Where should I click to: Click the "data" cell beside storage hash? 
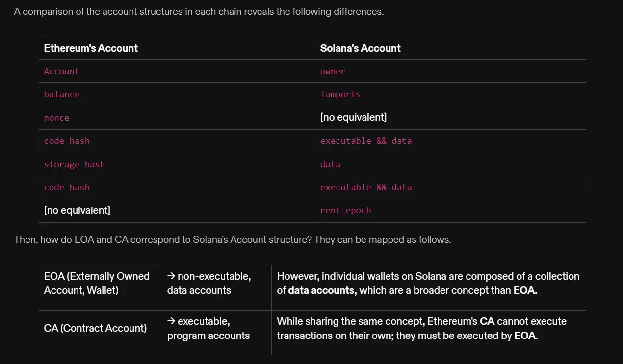pyautogui.click(x=450, y=164)
